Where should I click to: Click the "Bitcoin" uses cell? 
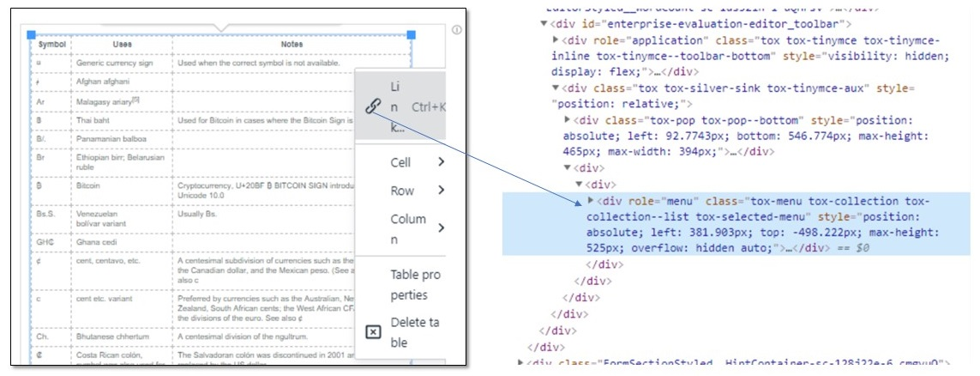click(x=122, y=192)
